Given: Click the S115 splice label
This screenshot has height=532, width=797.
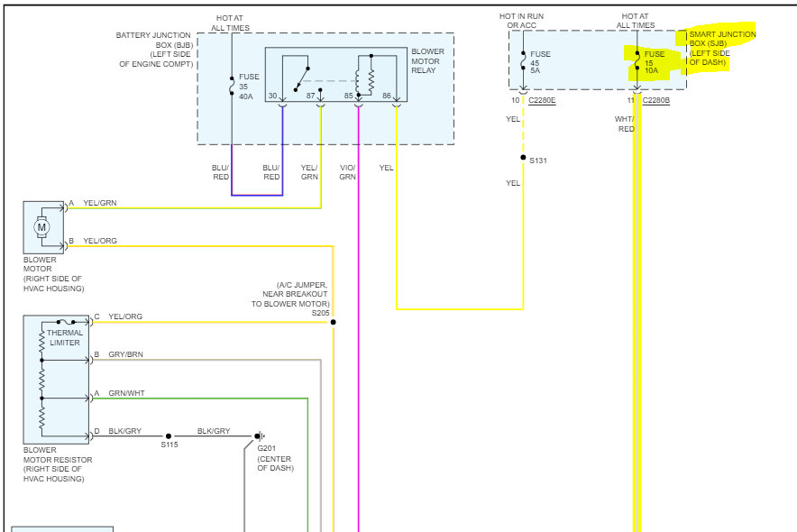Looking at the screenshot, I should click(x=169, y=445).
